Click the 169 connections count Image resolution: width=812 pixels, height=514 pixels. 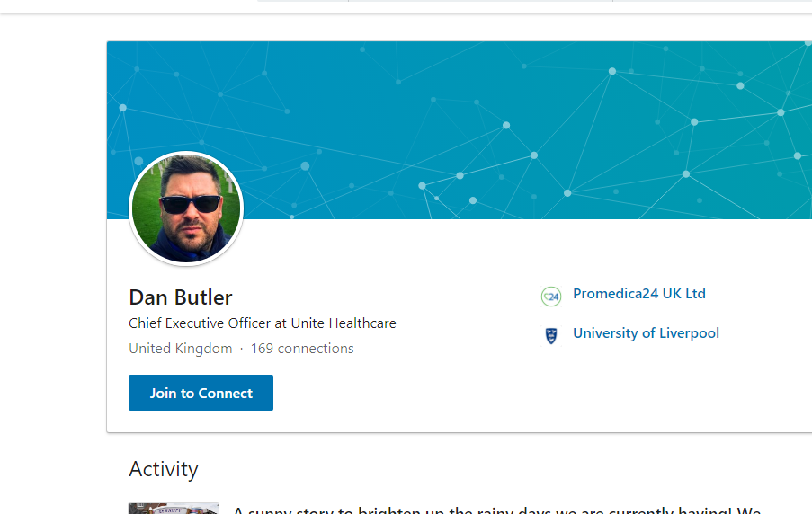302,349
